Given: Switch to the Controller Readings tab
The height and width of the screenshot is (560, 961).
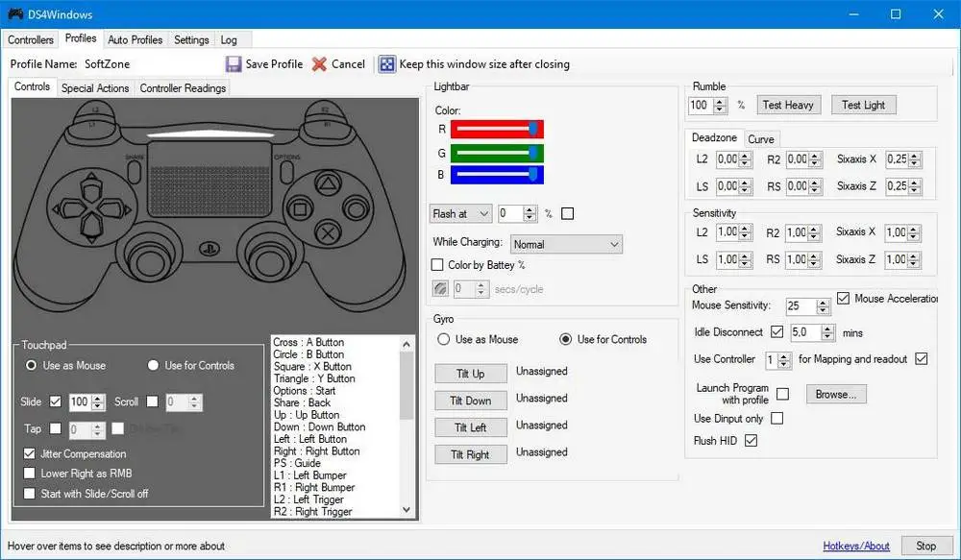Looking at the screenshot, I should coord(183,88).
